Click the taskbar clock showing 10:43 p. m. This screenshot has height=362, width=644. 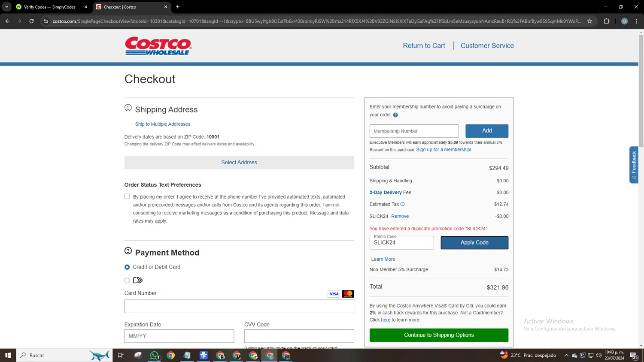614,355
